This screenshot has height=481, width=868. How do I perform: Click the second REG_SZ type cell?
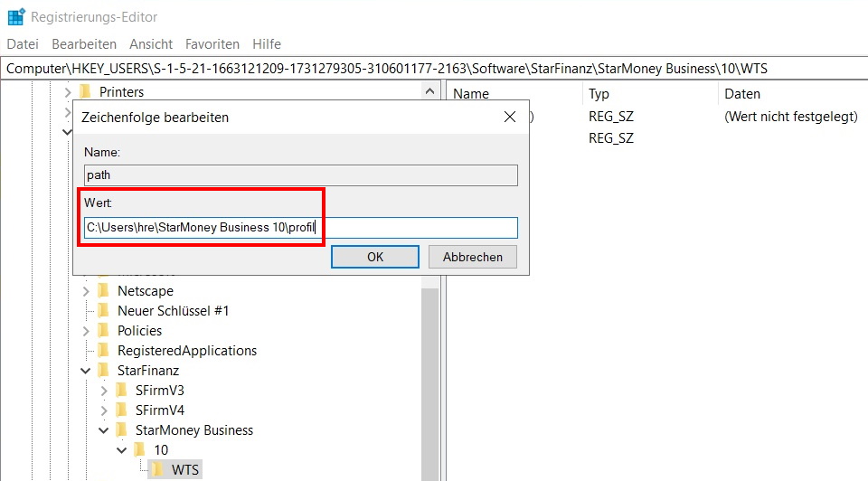point(611,138)
